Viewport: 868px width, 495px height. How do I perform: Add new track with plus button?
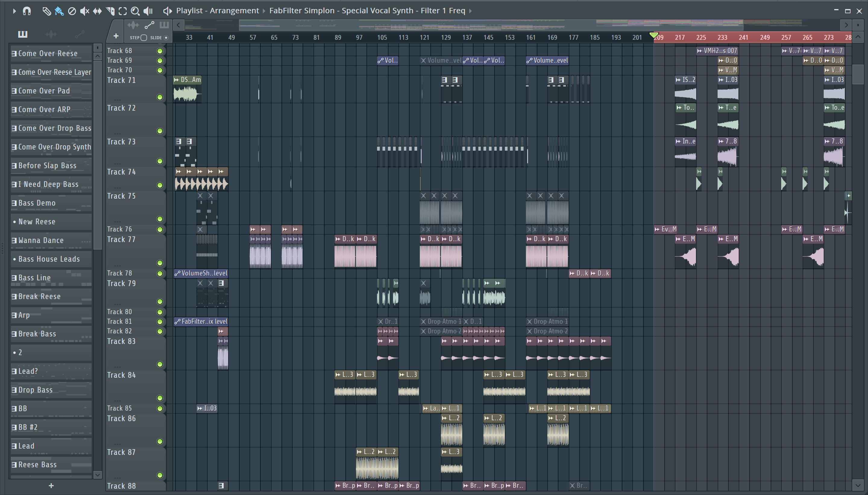coord(116,36)
